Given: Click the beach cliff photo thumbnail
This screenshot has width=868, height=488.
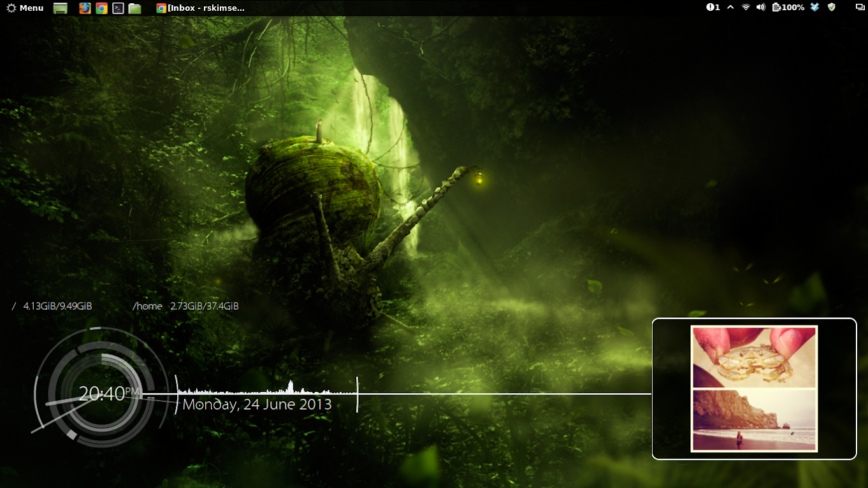Looking at the screenshot, I should [x=754, y=420].
